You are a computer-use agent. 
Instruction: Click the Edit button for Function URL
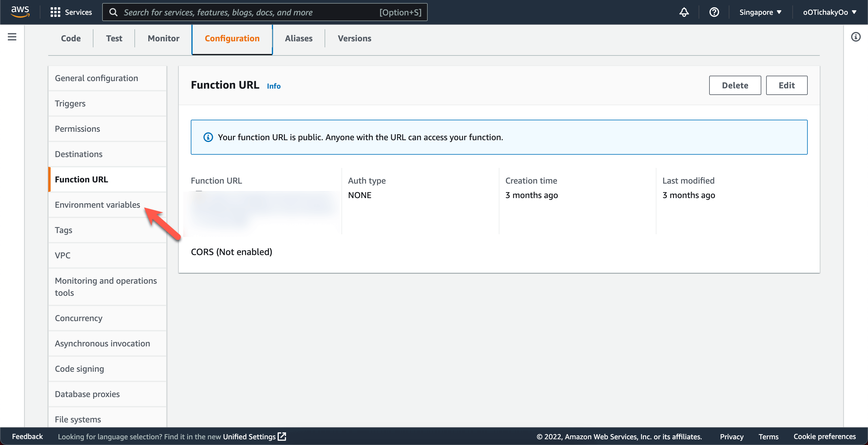786,85
